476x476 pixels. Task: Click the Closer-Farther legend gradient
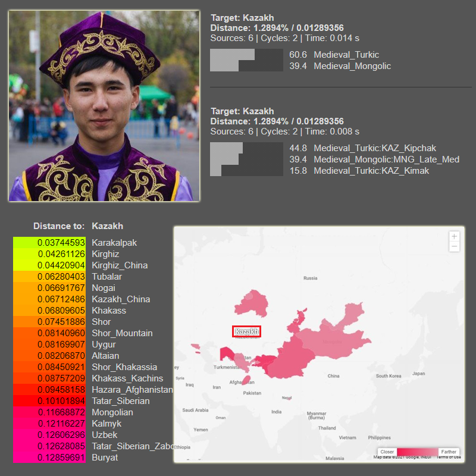[x=418, y=452]
